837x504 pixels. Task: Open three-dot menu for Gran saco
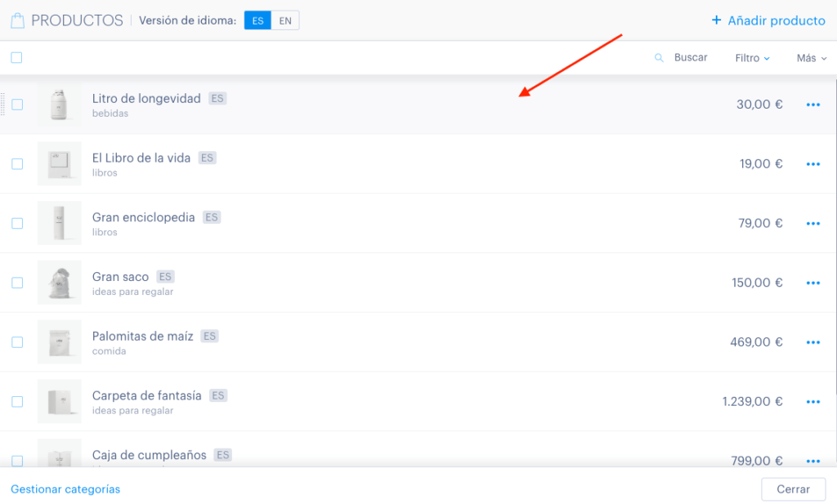tap(813, 283)
